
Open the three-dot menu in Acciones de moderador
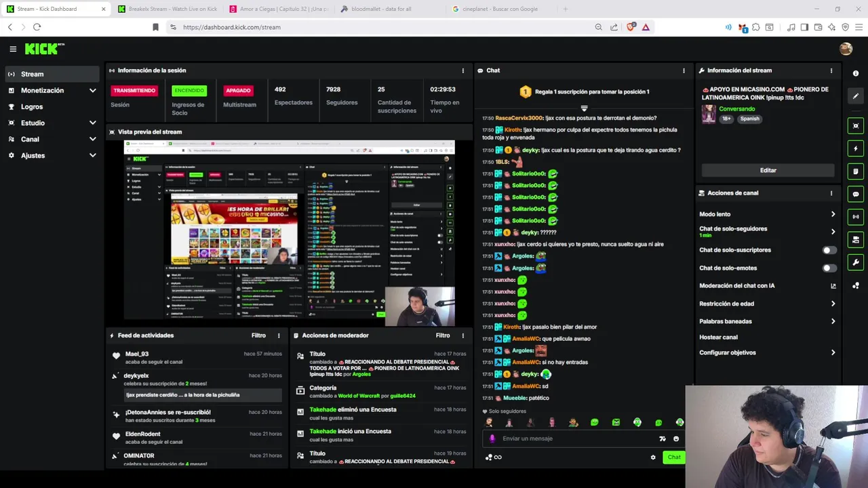click(463, 335)
